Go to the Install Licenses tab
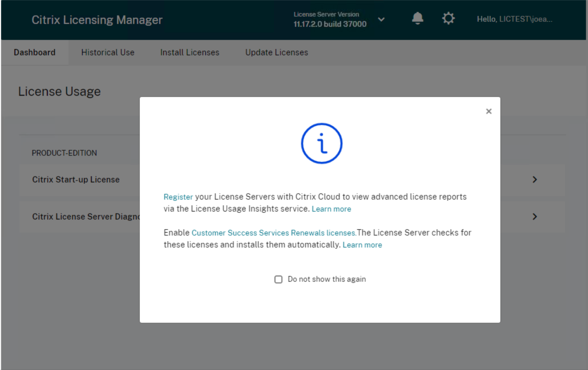This screenshot has height=370, width=588. tap(190, 52)
